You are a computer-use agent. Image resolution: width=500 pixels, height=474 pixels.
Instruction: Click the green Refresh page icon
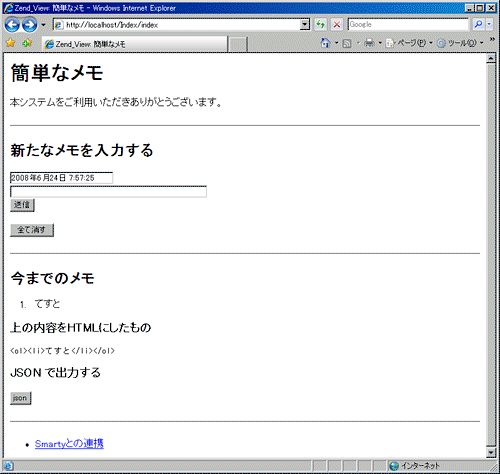320,24
